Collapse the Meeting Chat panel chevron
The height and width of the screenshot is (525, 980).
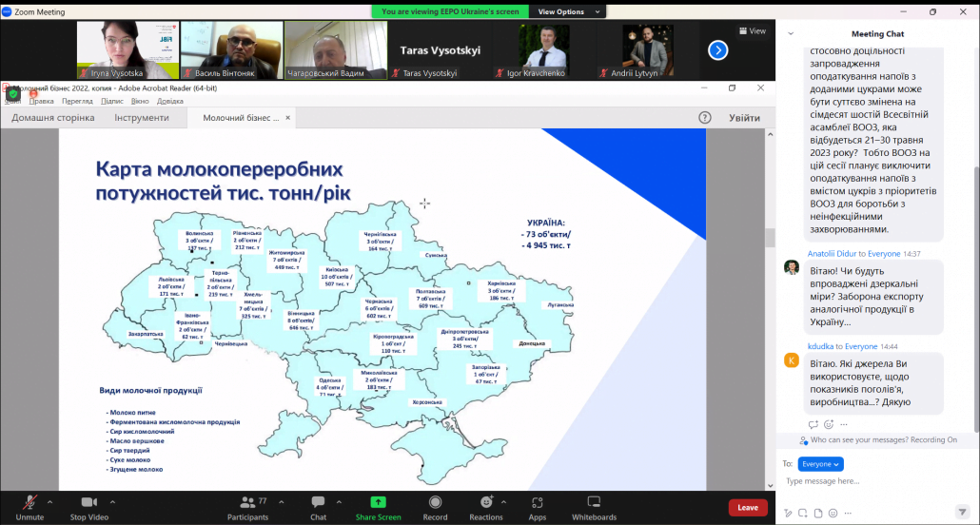pos(790,33)
